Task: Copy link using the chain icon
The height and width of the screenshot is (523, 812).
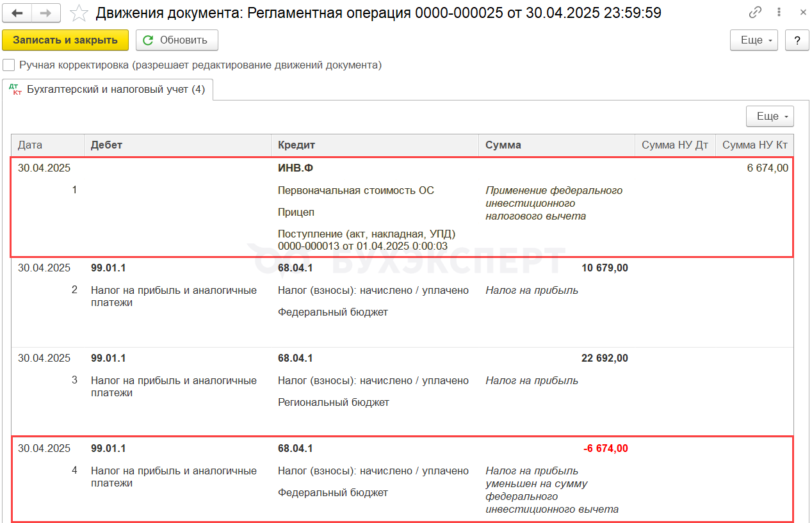Action: tap(756, 12)
